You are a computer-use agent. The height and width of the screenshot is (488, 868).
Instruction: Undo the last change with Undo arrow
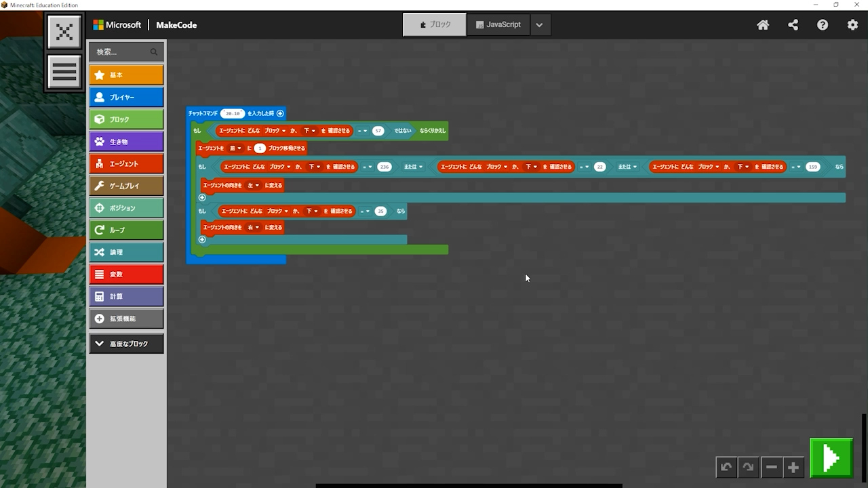click(x=726, y=467)
